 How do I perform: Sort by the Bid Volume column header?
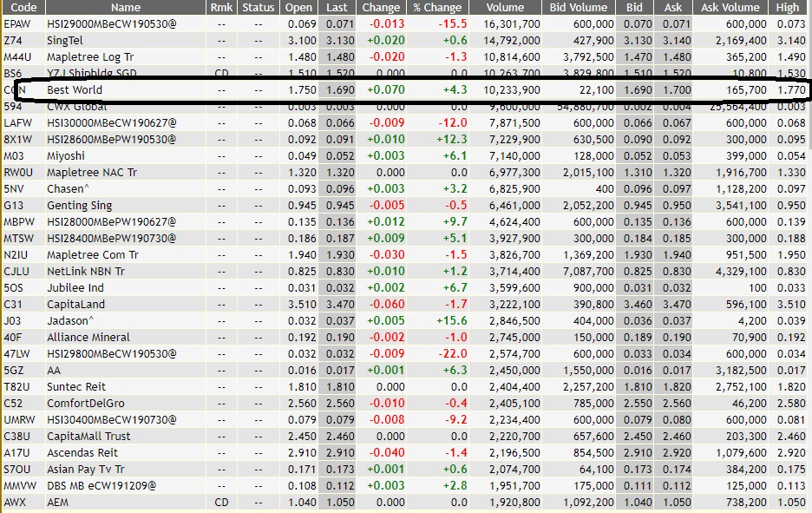578,7
